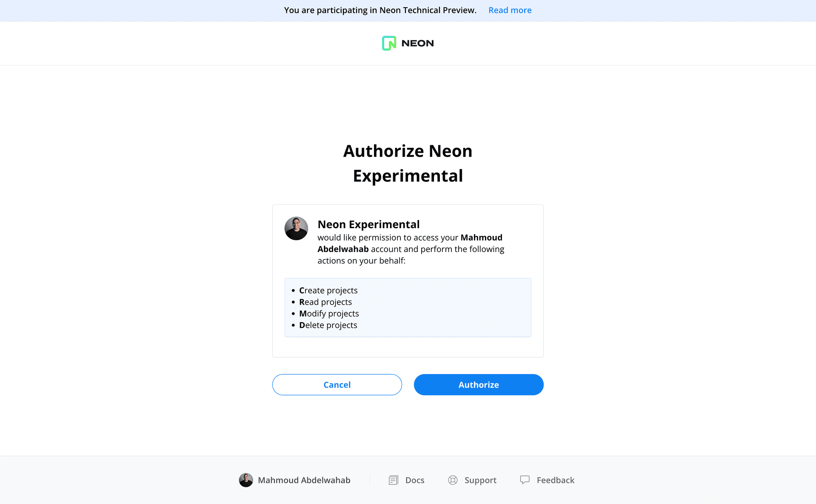This screenshot has width=816, height=504.
Task: Click the Cancel button
Action: [337, 384]
